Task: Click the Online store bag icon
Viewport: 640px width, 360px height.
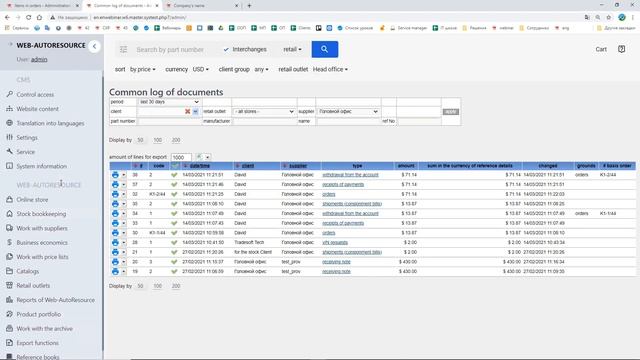Action: pyautogui.click(x=9, y=200)
